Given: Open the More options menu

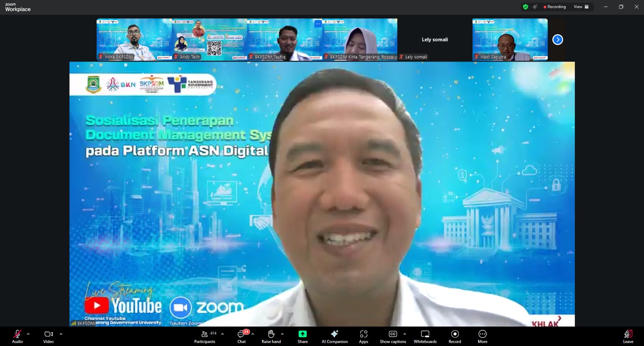Looking at the screenshot, I should pos(482,336).
